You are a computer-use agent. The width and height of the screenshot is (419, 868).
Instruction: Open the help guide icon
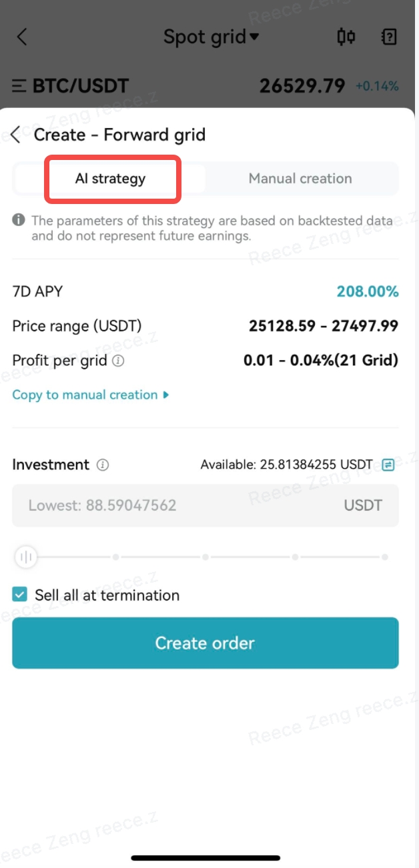coord(388,37)
